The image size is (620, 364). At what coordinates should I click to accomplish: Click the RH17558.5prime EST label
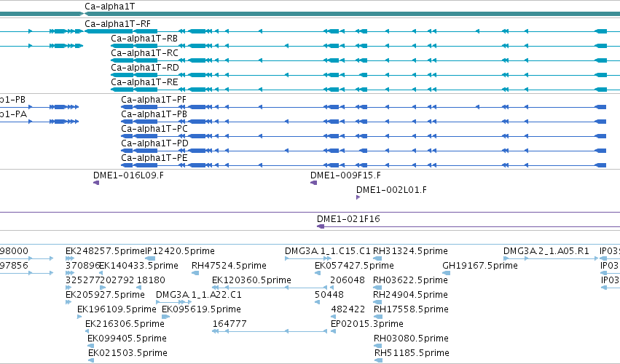point(411,310)
